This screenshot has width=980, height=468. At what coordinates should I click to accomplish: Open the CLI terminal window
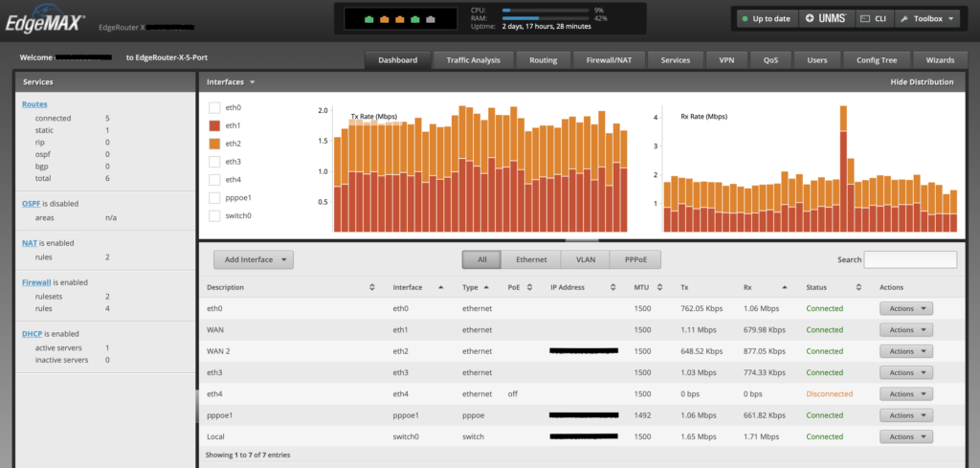pyautogui.click(x=873, y=18)
